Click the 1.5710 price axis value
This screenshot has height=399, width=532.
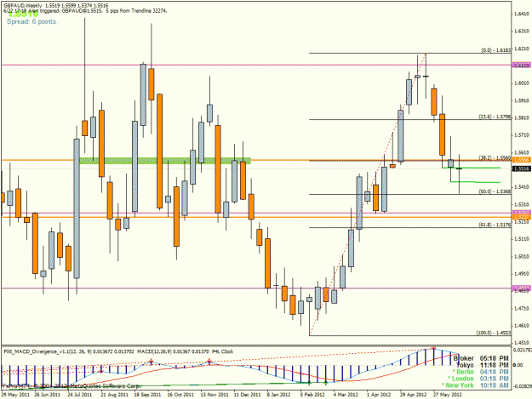[522, 135]
